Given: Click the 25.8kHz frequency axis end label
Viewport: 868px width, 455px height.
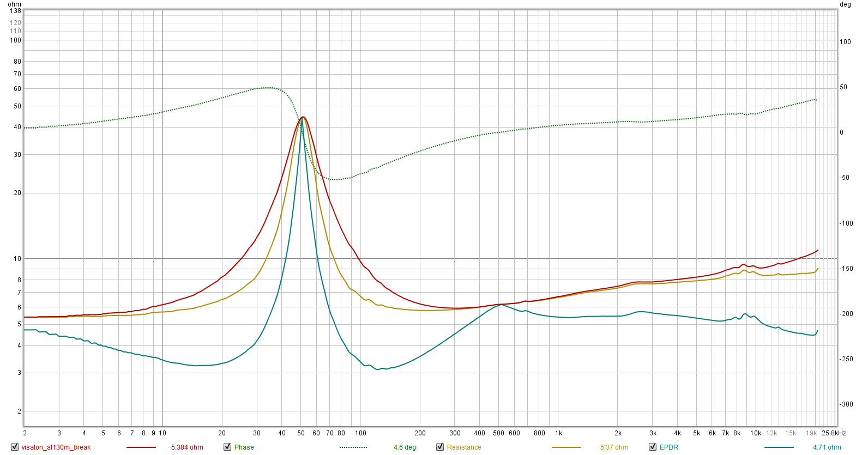Looking at the screenshot, I should [834, 433].
